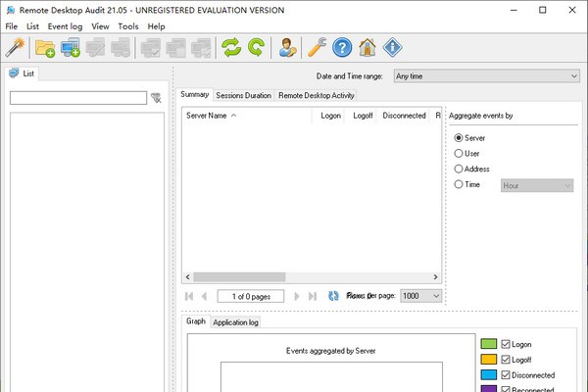The height and width of the screenshot is (392, 588).
Task: Select the List tab in left panel
Action: click(22, 73)
